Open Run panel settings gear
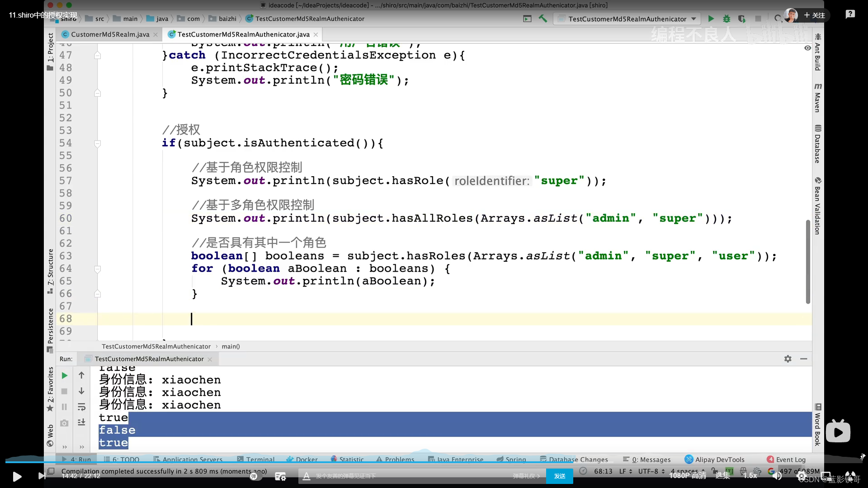 (x=788, y=359)
